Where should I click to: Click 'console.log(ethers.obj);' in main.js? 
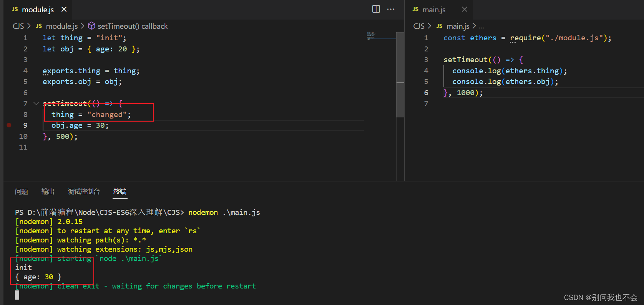505,82
